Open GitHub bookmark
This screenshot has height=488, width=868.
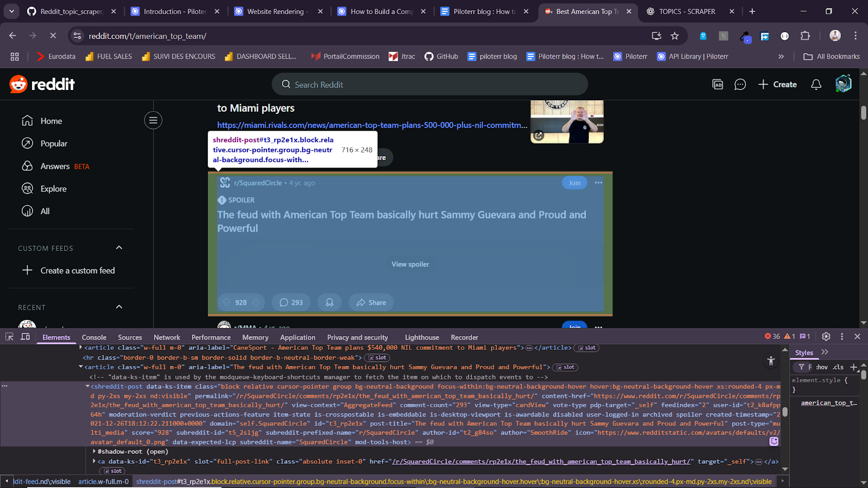[x=441, y=56]
